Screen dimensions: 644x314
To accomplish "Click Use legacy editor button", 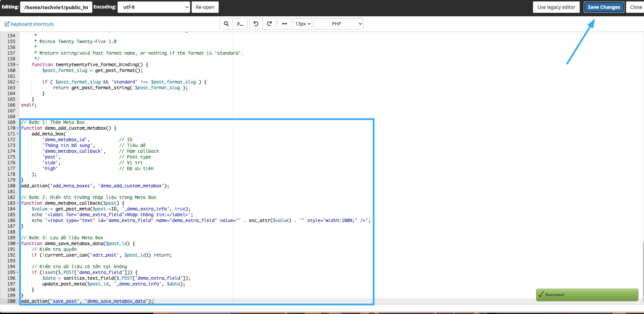I will (556, 7).
